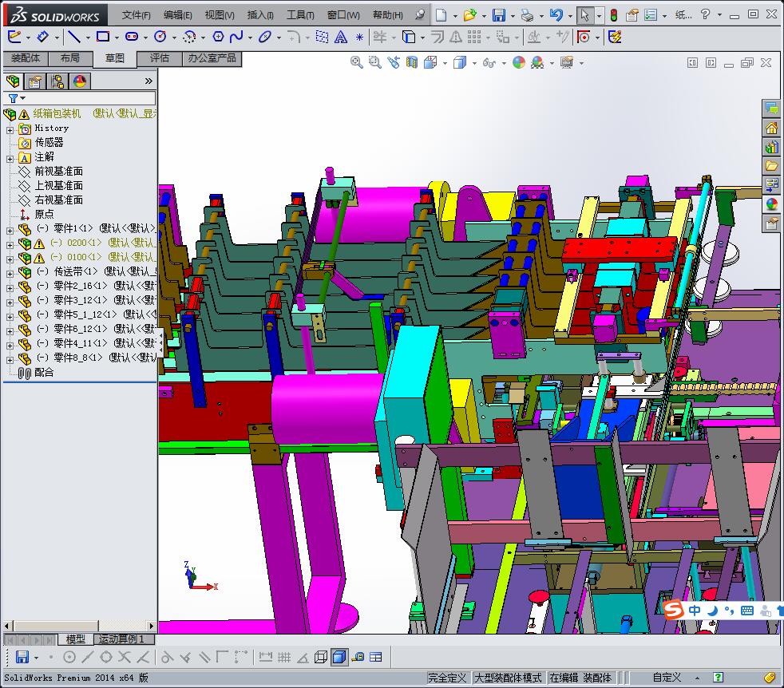Image resolution: width=784 pixels, height=688 pixels.
Task: Open the PropertyManager panel tab
Action: (x=35, y=81)
